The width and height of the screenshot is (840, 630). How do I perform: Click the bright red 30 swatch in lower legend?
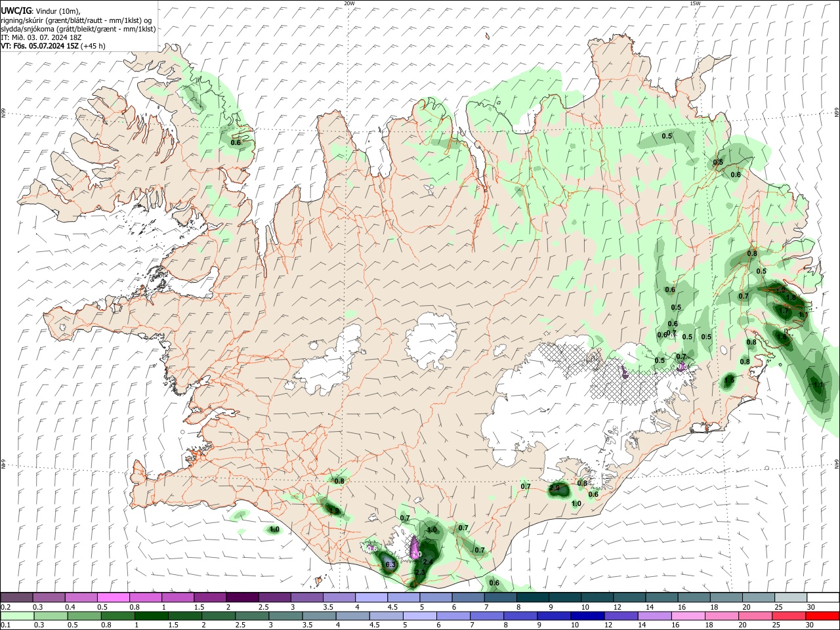click(x=822, y=616)
